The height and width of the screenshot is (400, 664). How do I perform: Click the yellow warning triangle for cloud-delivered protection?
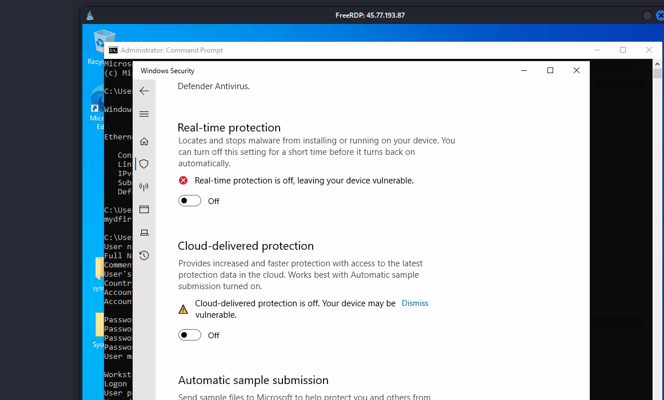point(183,309)
